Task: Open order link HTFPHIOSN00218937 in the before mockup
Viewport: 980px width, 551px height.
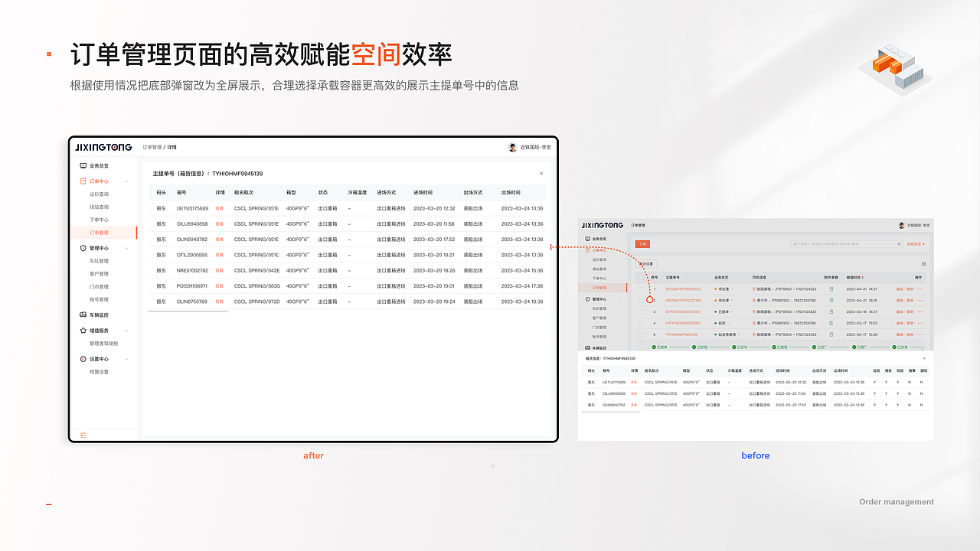Action: [683, 323]
